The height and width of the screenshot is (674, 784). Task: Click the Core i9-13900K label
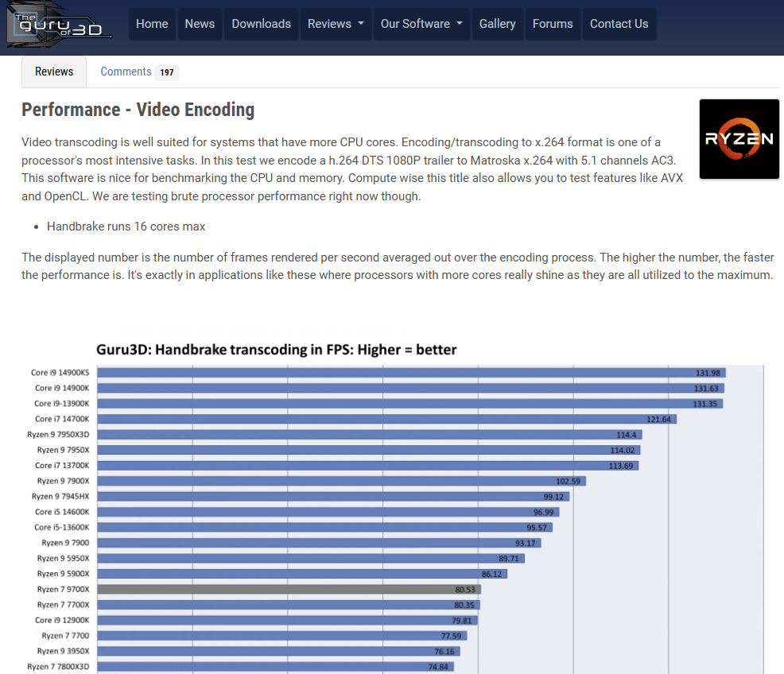pos(62,404)
